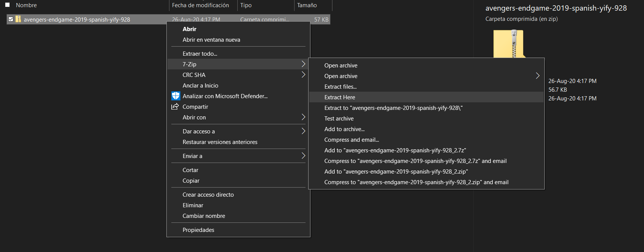Choose Extraer todo... option

[238, 54]
